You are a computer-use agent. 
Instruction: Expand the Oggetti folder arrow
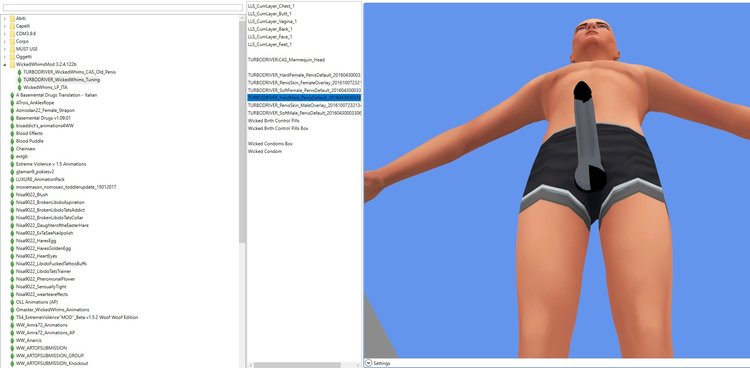5,56
